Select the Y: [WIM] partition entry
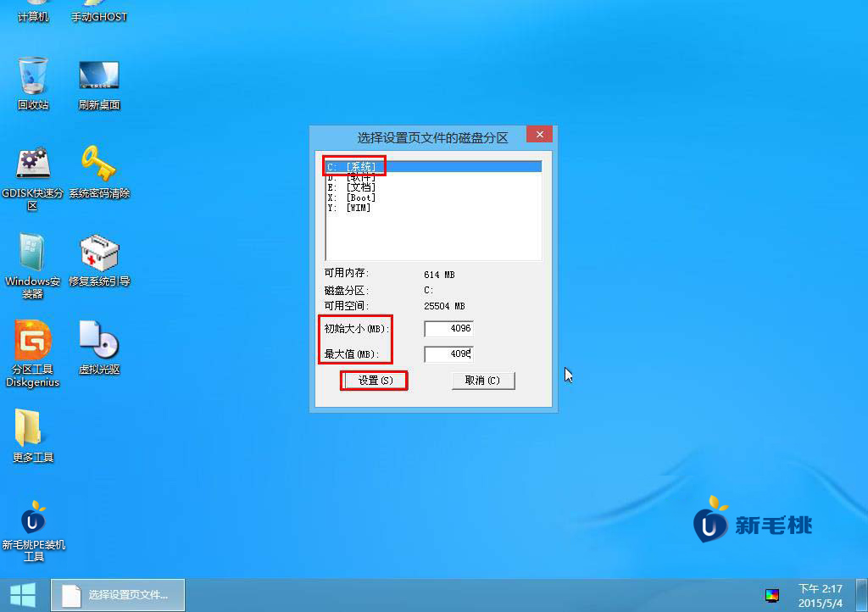This screenshot has height=612, width=868. coord(349,208)
